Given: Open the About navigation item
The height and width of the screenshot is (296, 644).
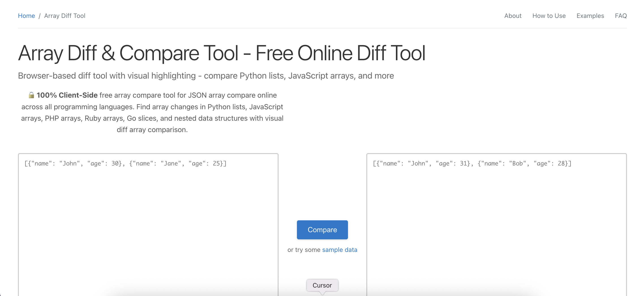Looking at the screenshot, I should click(513, 16).
